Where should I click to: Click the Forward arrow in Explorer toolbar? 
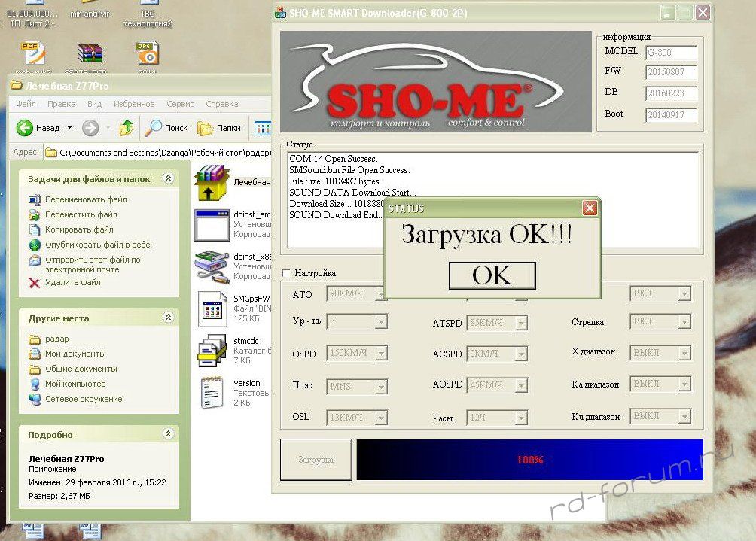pyautogui.click(x=90, y=128)
